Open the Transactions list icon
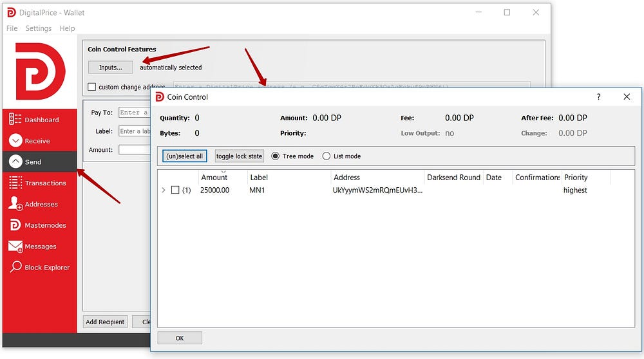644x359 pixels. click(x=15, y=183)
